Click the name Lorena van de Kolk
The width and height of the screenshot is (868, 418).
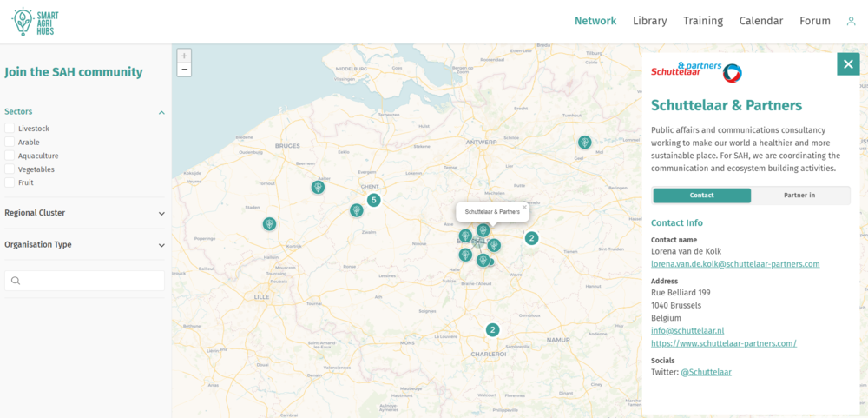686,251
